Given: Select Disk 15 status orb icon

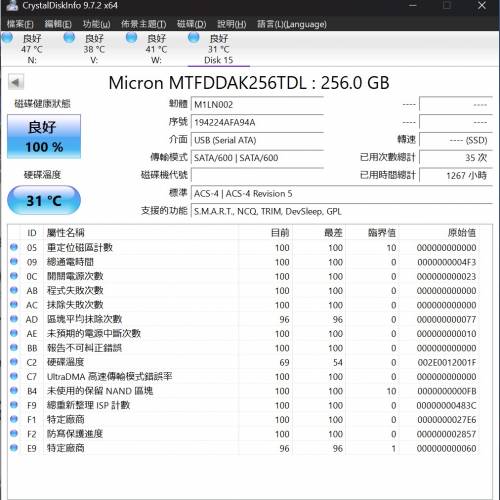Looking at the screenshot, I should click(x=194, y=37).
